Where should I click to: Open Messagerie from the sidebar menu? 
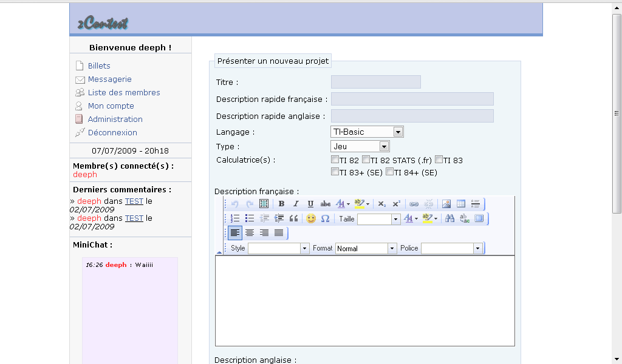(x=109, y=79)
